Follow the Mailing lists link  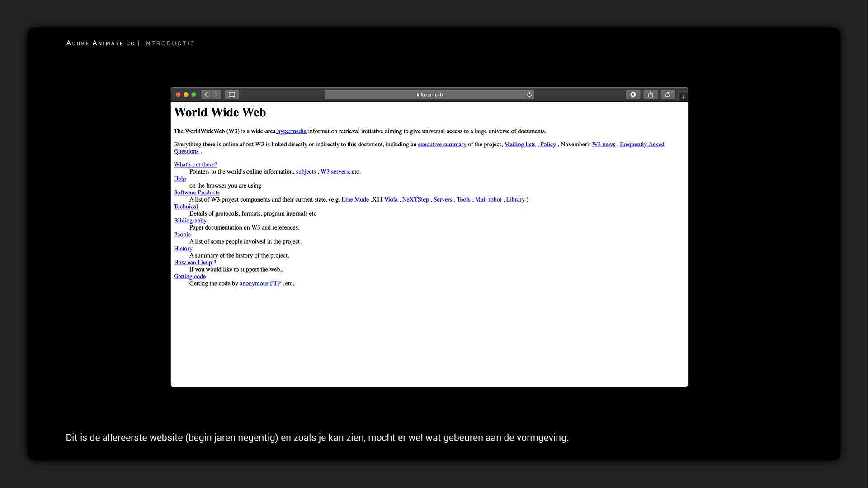point(519,144)
